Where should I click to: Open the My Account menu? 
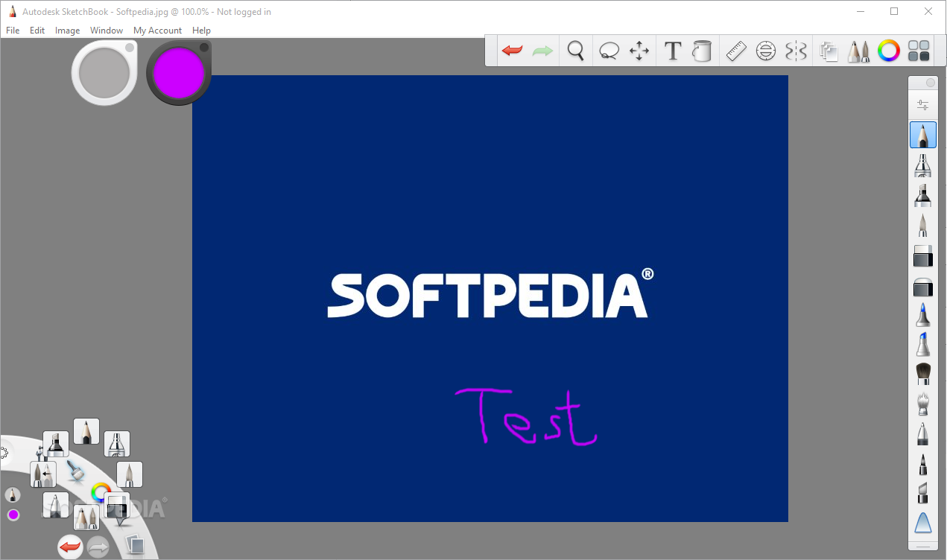(157, 31)
